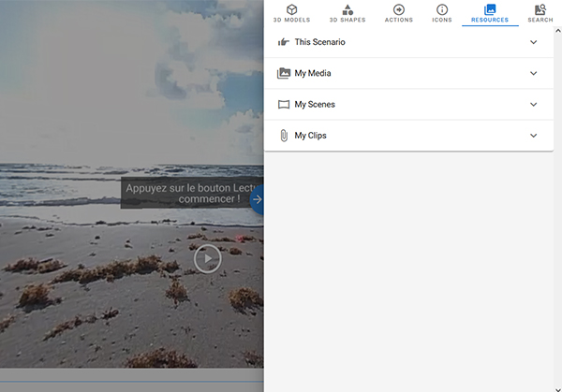The image size is (562, 392).
Task: Click the panorama icon beside My Scenes
Action: tap(284, 105)
